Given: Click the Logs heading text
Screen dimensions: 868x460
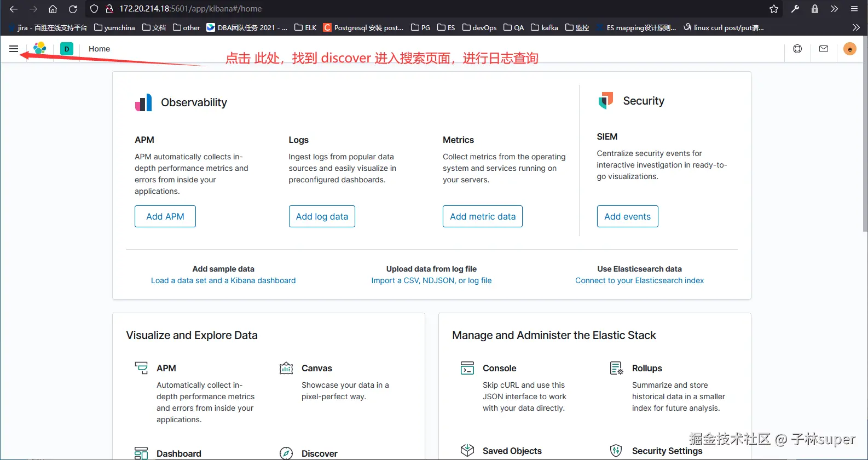Looking at the screenshot, I should tap(299, 140).
